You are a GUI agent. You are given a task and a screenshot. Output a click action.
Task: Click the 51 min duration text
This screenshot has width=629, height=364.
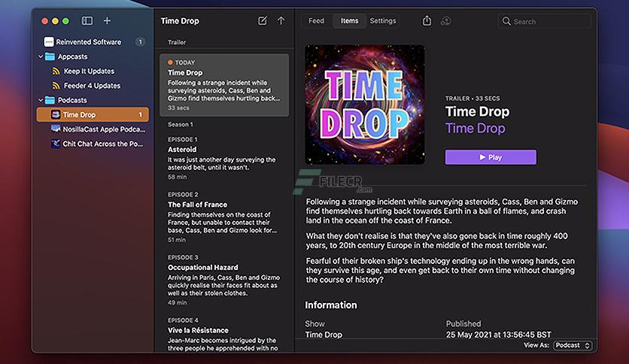pos(177,240)
